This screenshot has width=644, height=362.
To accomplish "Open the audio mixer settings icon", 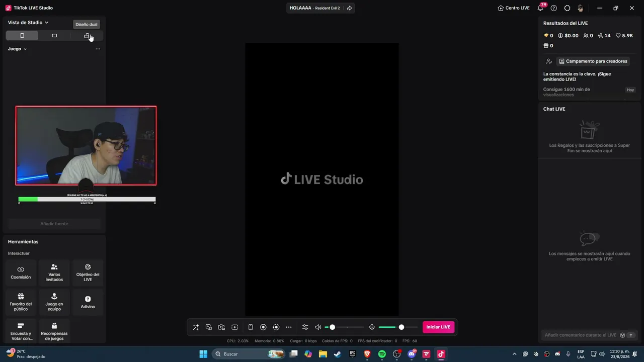I will (305, 327).
